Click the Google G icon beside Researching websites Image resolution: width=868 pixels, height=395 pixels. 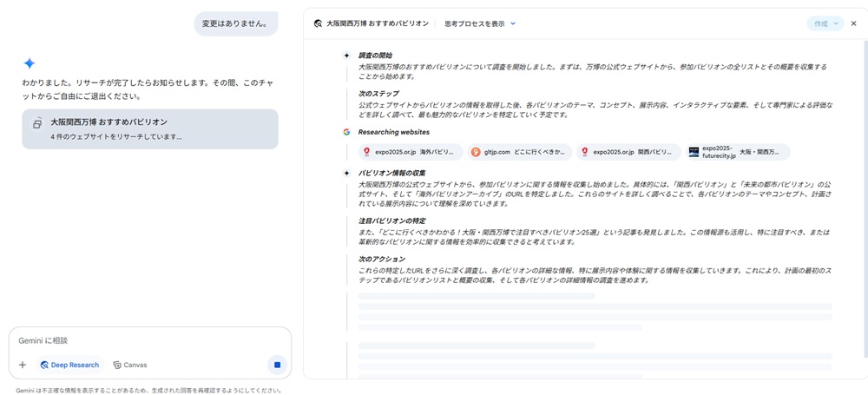[346, 132]
